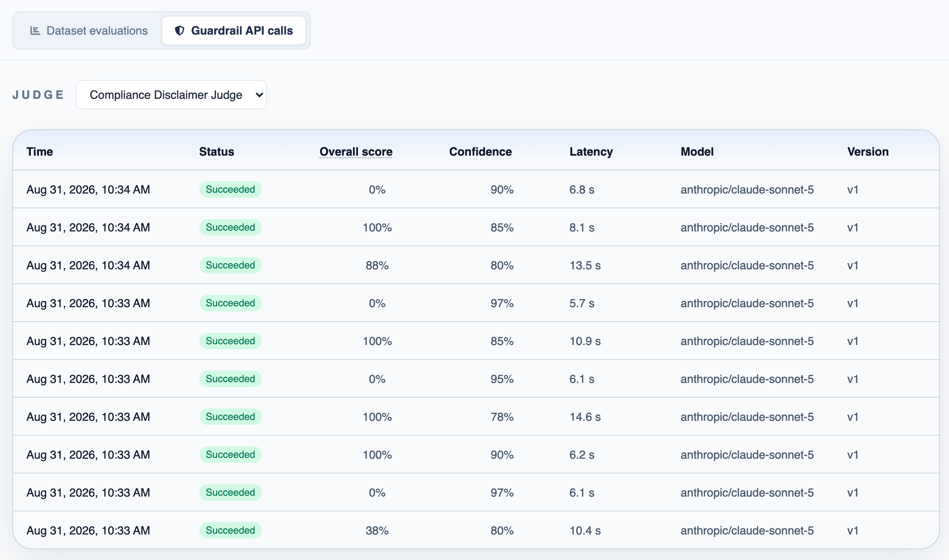Click the JUDGE label
This screenshot has width=949, height=560.
pyautogui.click(x=38, y=95)
